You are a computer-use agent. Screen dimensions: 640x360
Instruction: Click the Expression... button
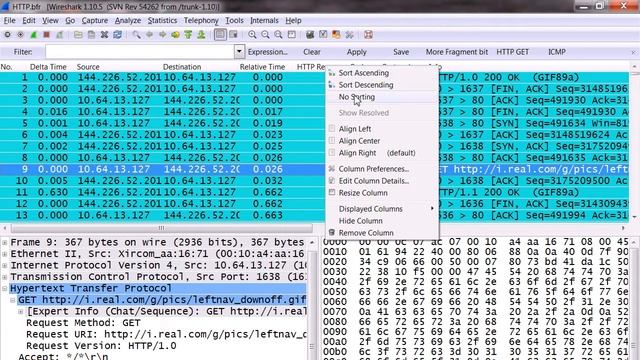coord(268,52)
